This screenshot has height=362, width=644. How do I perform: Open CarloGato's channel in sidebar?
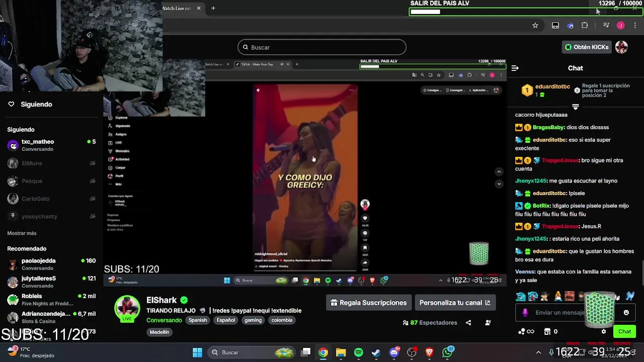pyautogui.click(x=51, y=199)
